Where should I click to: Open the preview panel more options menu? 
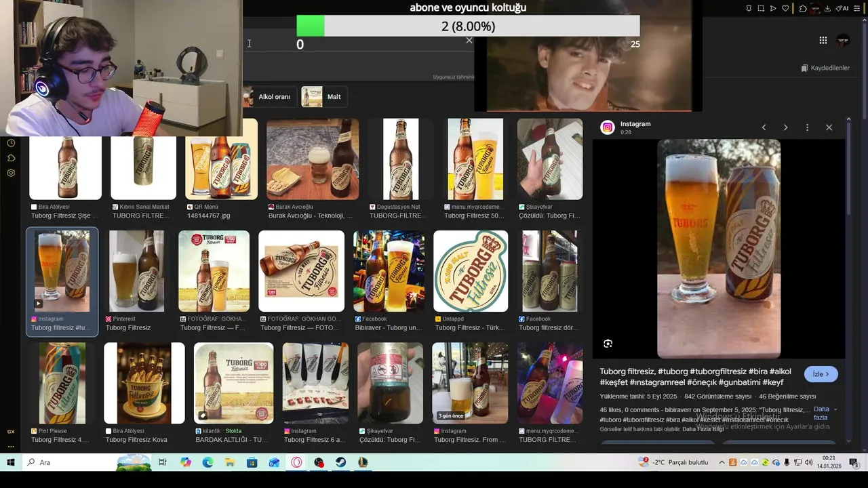tap(807, 127)
